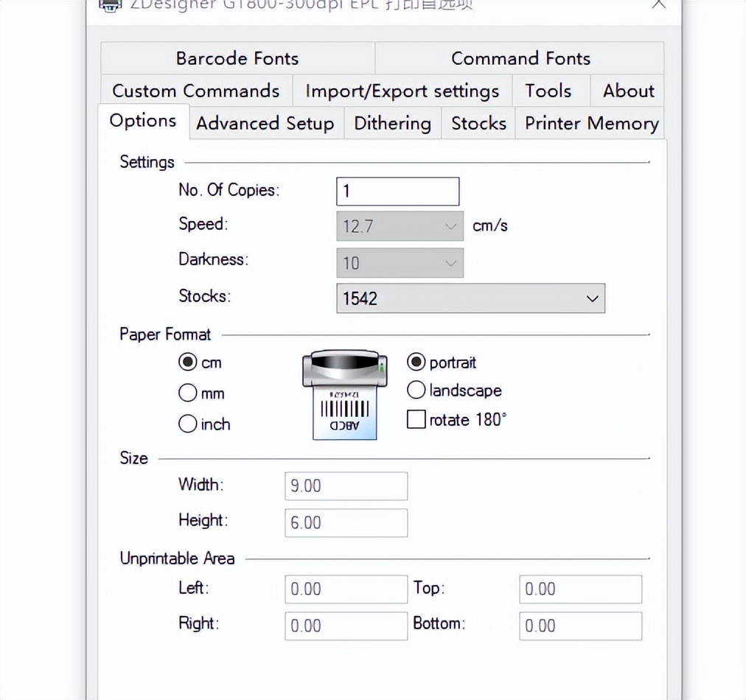This screenshot has height=700, width=746.
Task: Click the printer icon in title bar
Action: pyautogui.click(x=110, y=4)
